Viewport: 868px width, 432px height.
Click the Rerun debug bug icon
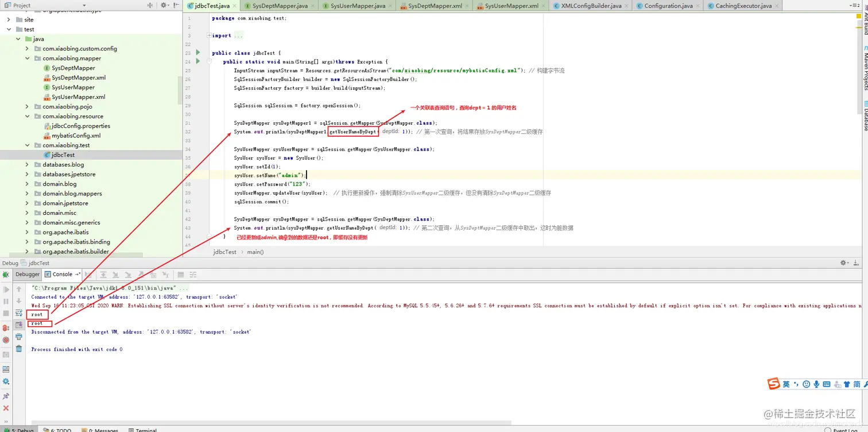6,275
